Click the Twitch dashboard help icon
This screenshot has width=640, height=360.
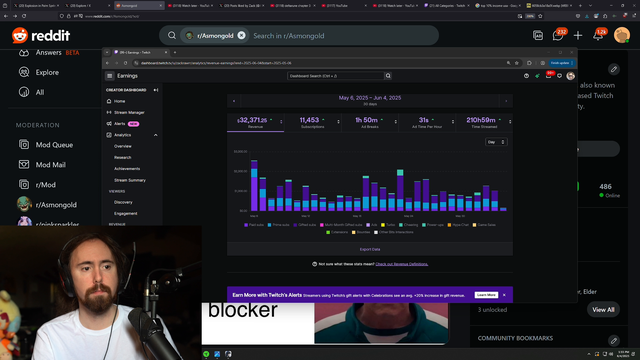[x=526, y=76]
